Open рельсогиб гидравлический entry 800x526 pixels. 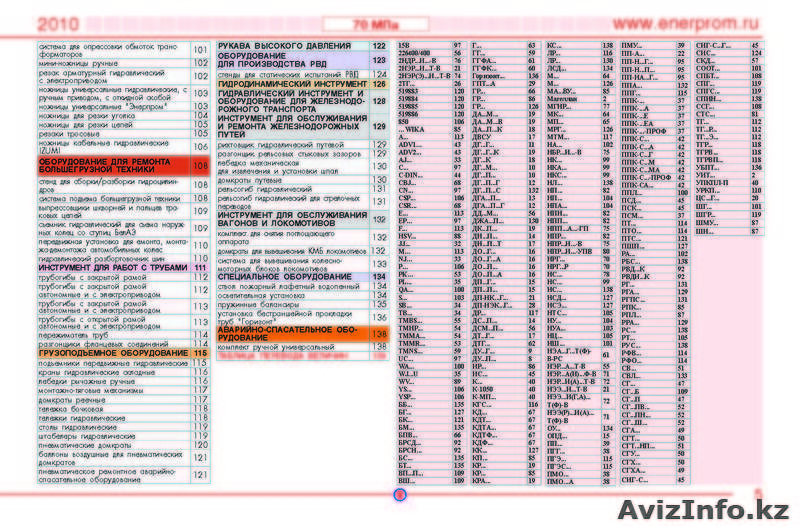pos(290,188)
